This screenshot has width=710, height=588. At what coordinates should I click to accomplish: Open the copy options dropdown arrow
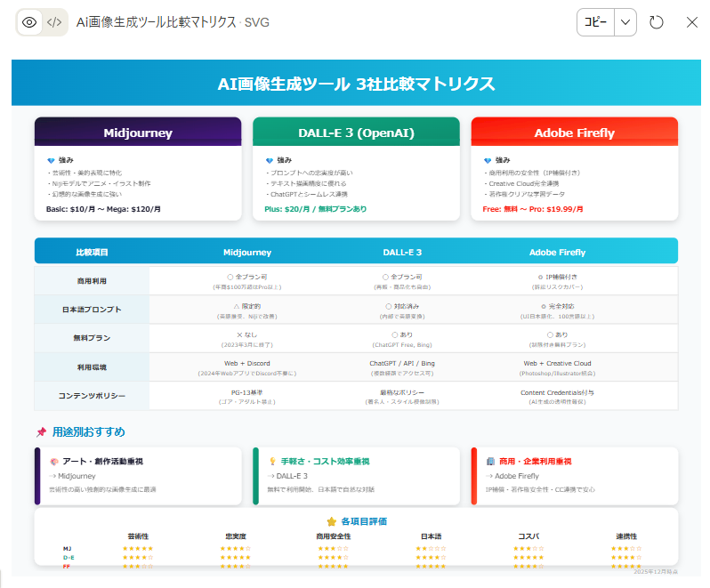pos(625,22)
